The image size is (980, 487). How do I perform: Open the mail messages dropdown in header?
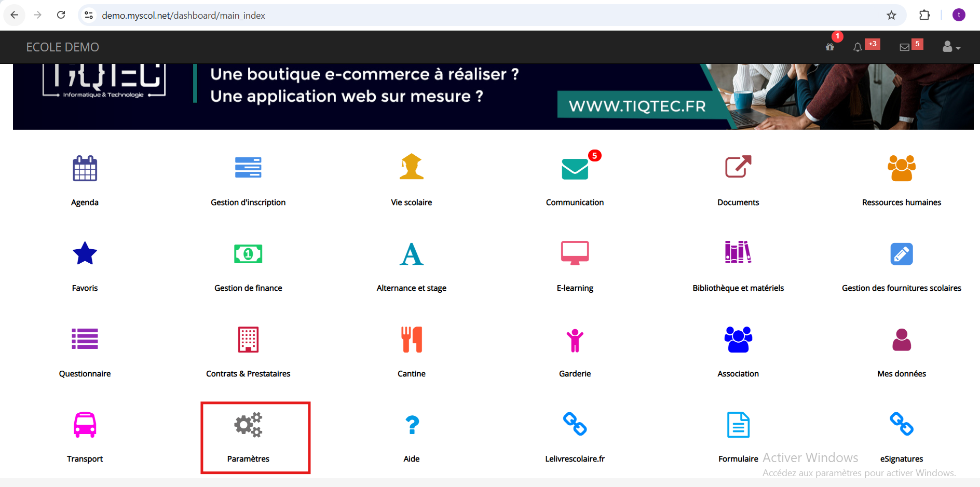coord(904,47)
